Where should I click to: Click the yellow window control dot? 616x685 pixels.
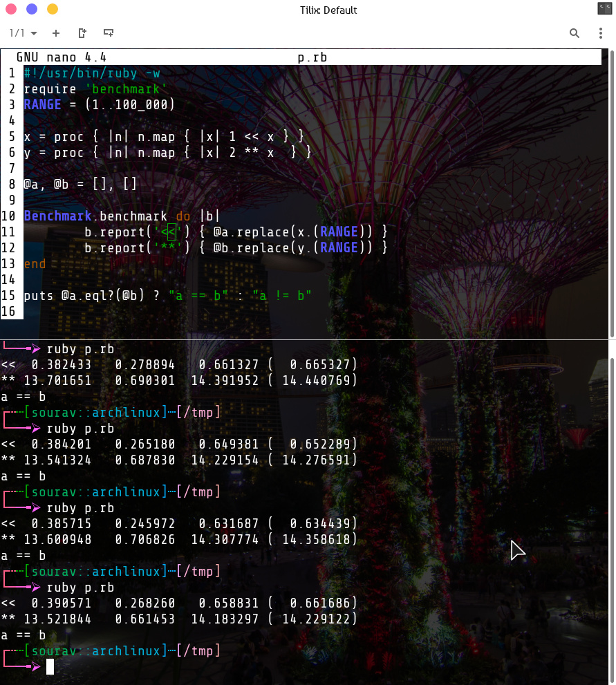pyautogui.click(x=53, y=10)
